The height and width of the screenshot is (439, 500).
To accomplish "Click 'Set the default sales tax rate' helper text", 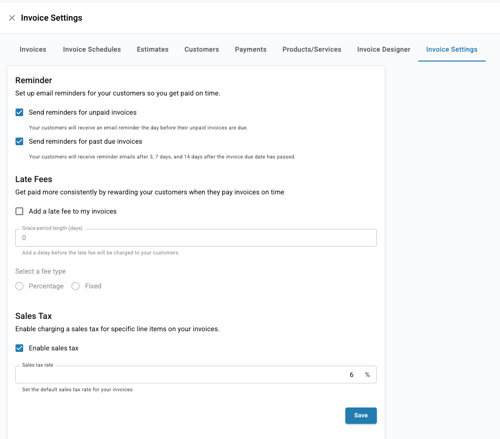I will point(77,390).
